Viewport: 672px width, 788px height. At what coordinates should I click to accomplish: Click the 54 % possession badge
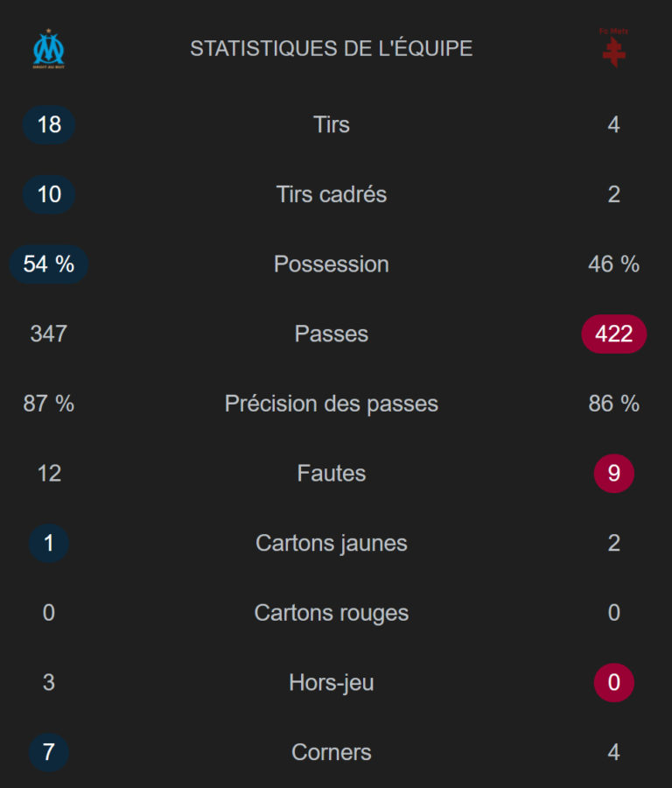[49, 264]
